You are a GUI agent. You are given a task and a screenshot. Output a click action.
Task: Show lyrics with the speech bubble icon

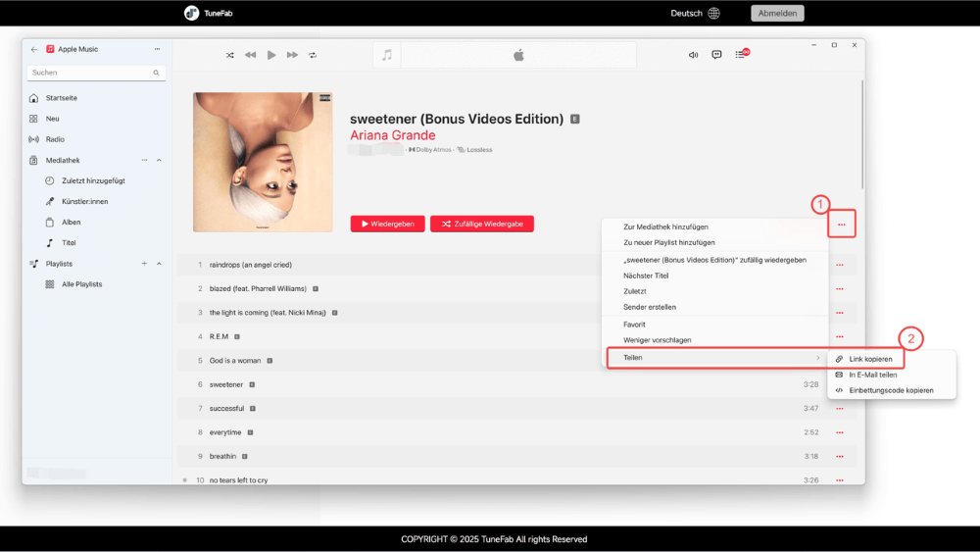pyautogui.click(x=717, y=55)
